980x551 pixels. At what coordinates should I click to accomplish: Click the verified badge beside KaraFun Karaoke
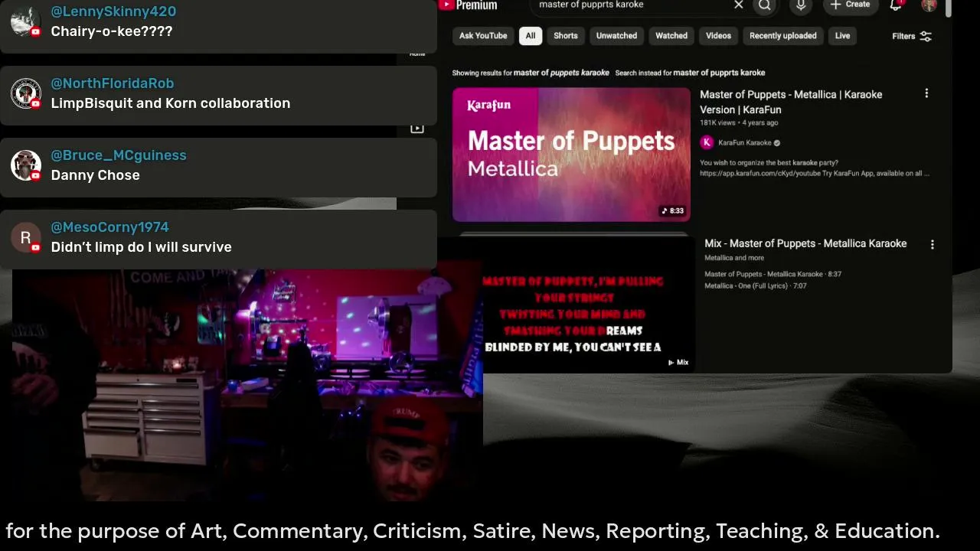[777, 143]
